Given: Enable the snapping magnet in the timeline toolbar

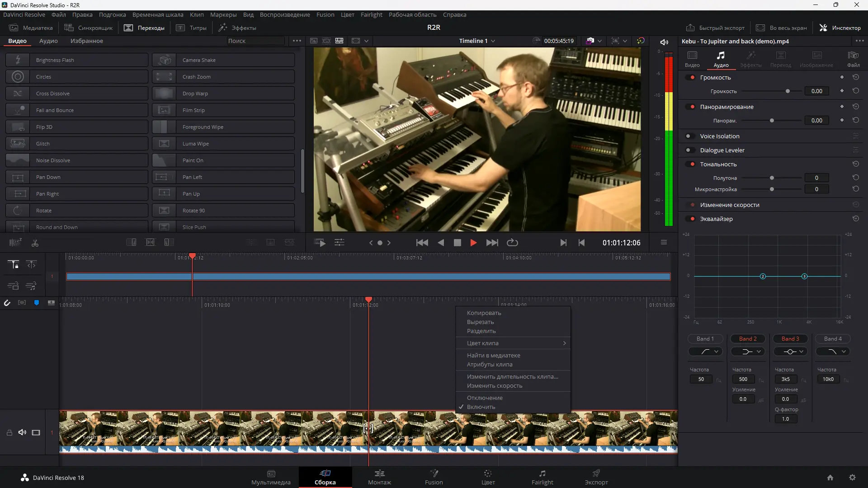Looking at the screenshot, I should click(x=7, y=303).
